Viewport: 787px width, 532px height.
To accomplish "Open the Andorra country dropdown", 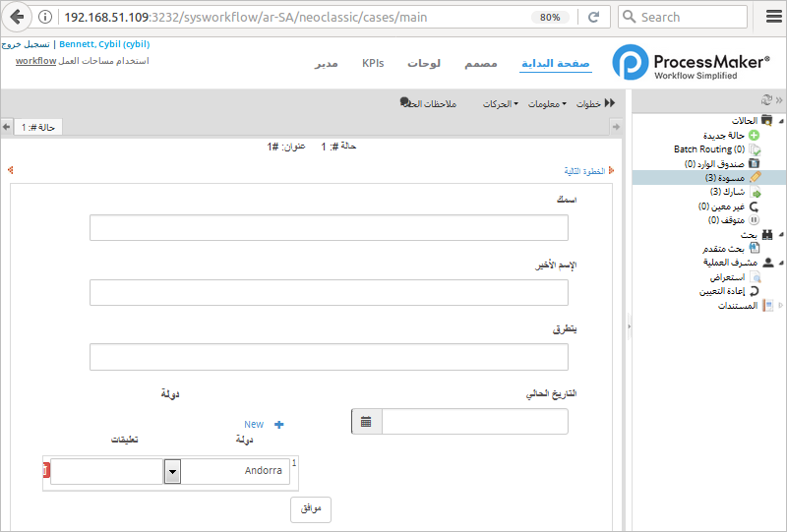I will tap(172, 471).
